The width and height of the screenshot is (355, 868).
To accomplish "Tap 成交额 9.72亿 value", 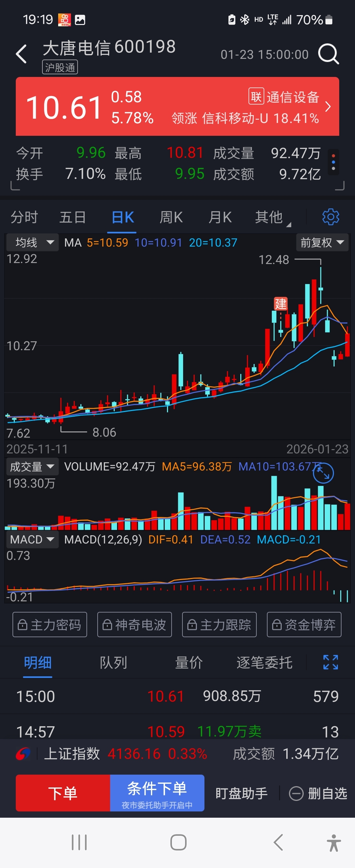I will (x=300, y=174).
